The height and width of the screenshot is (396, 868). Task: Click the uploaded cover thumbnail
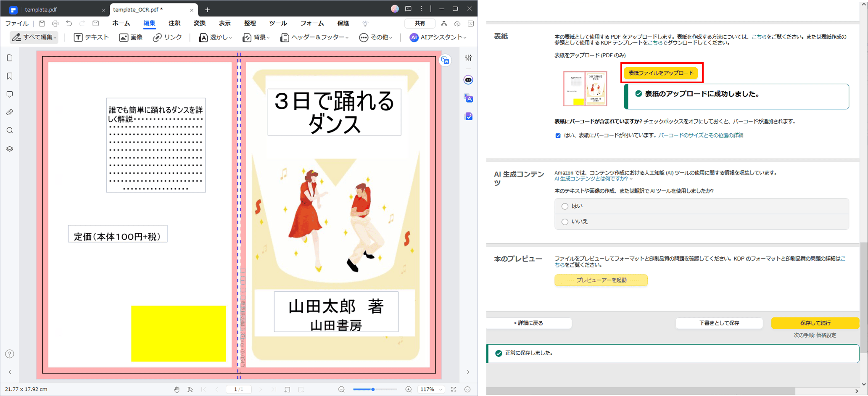coord(585,89)
